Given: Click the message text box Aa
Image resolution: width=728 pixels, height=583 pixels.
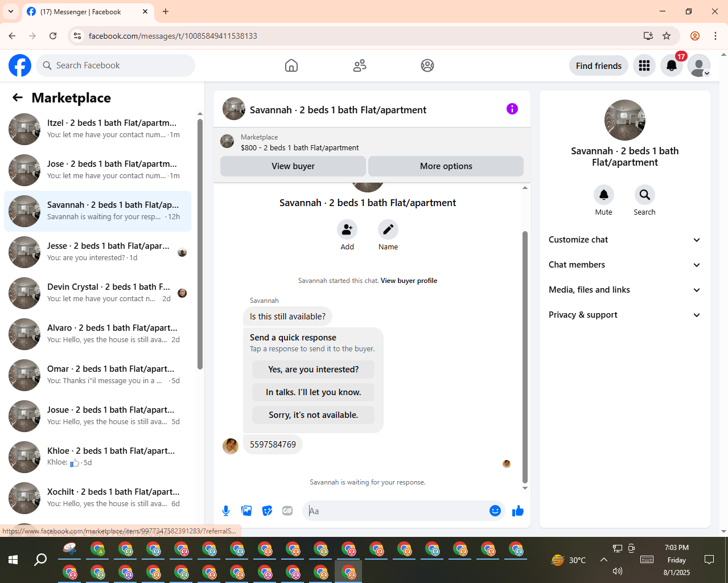Looking at the screenshot, I should [x=396, y=511].
